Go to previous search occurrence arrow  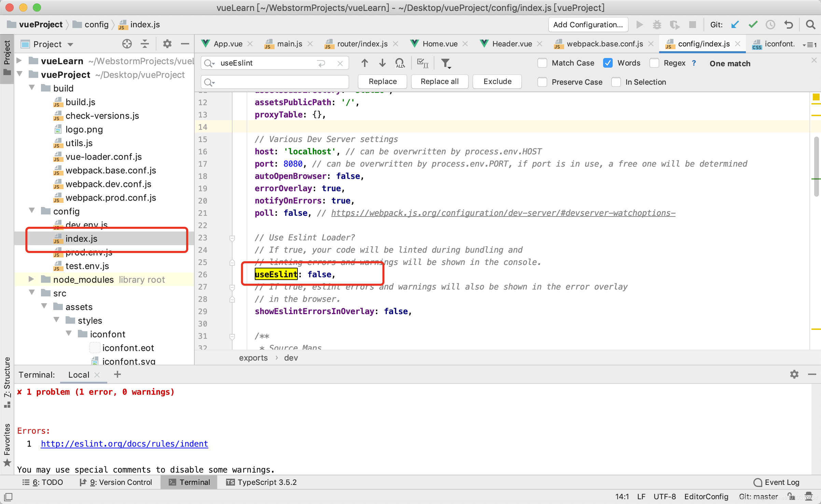(365, 63)
